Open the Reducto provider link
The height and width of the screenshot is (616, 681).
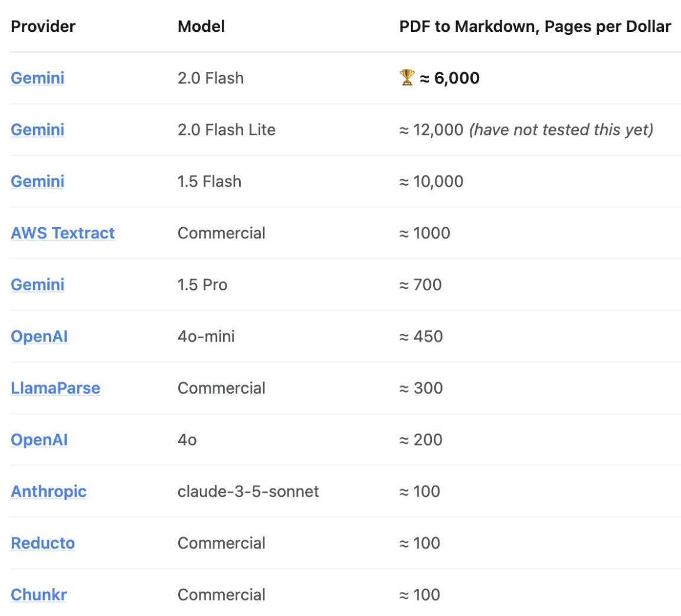click(x=43, y=543)
